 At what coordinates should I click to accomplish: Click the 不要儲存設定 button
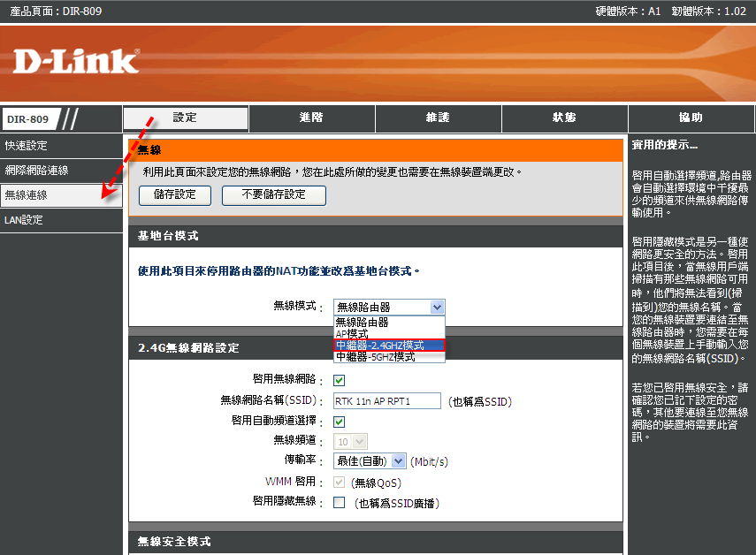[x=273, y=194]
